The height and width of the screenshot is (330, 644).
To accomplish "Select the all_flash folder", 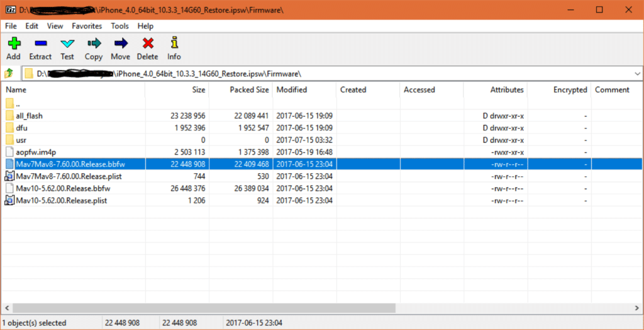I will pos(30,116).
